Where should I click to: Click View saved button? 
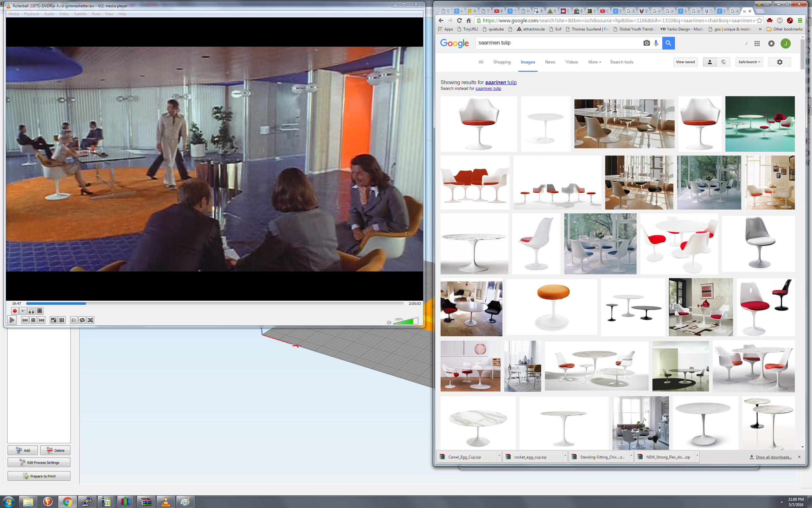point(685,62)
